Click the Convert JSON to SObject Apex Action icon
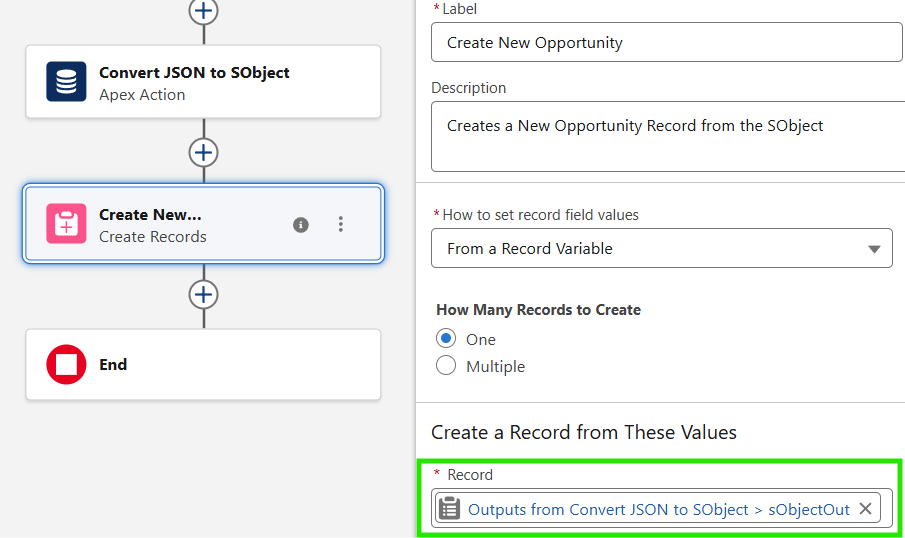 66,82
